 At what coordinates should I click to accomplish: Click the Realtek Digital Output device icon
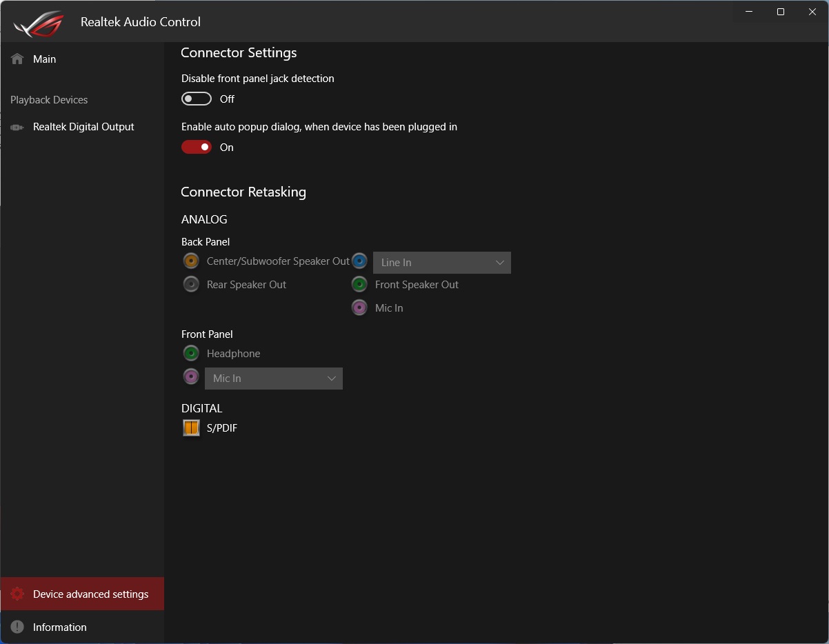17,127
